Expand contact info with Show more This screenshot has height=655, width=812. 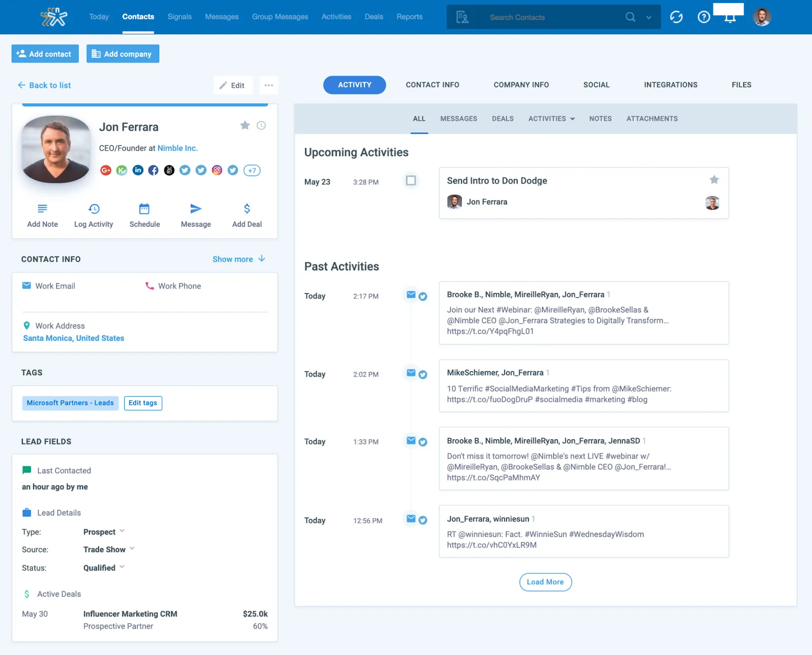[239, 259]
